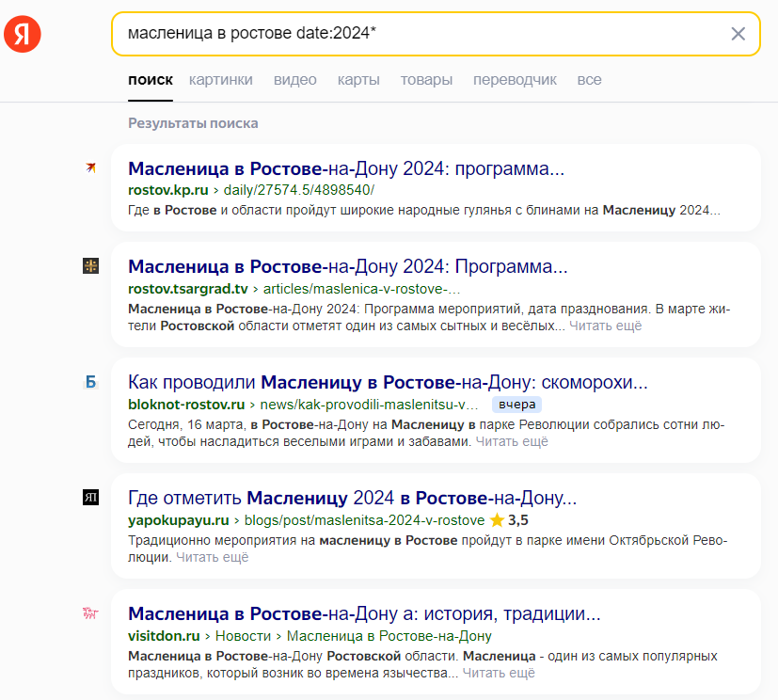Click Читать ещё in tsargrad snippet
The image size is (778, 700).
click(605, 326)
